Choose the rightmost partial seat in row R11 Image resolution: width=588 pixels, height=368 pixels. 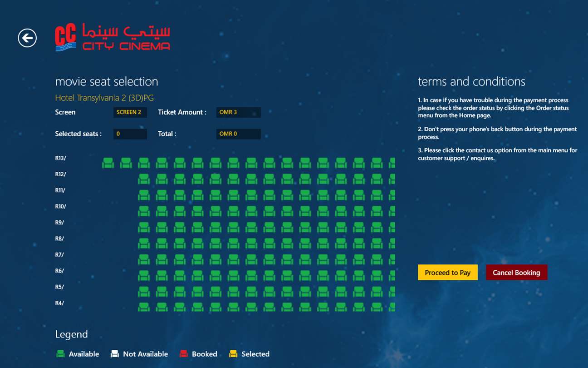click(392, 195)
